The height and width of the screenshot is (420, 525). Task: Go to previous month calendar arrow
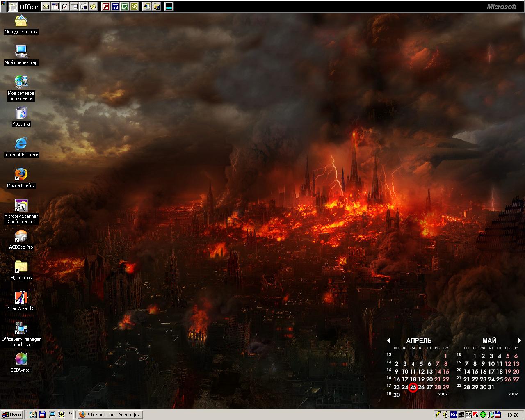point(388,340)
